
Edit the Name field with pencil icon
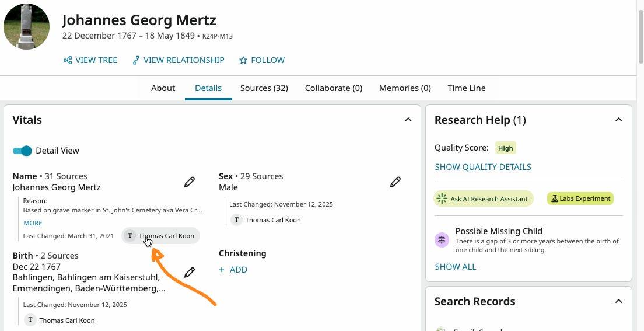(x=190, y=182)
